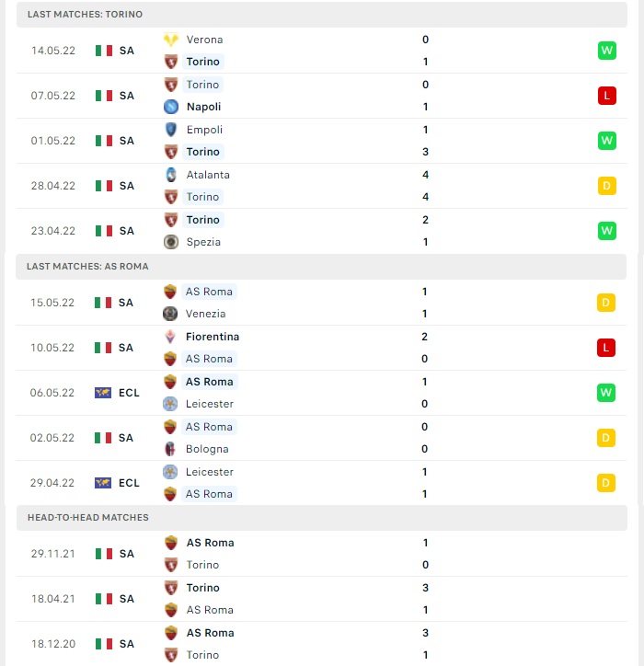
Task: Click the Venezia club crest icon
Action: click(x=170, y=314)
